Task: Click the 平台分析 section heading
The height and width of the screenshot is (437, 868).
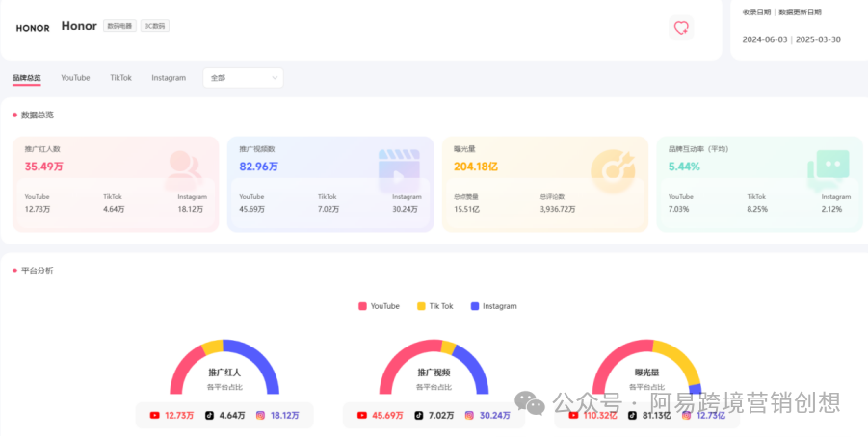Action: pyautogui.click(x=37, y=270)
